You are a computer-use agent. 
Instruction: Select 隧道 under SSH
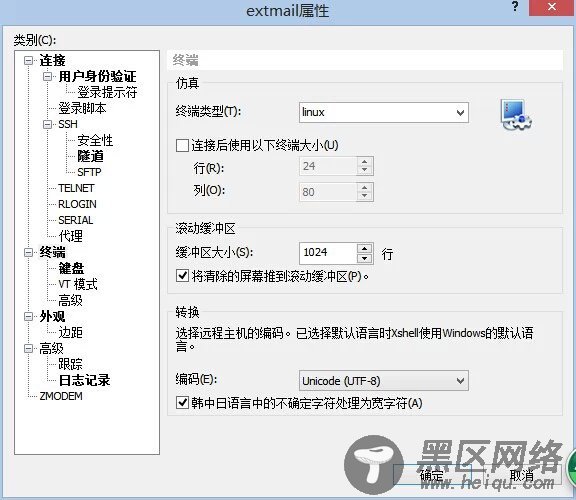click(90, 156)
